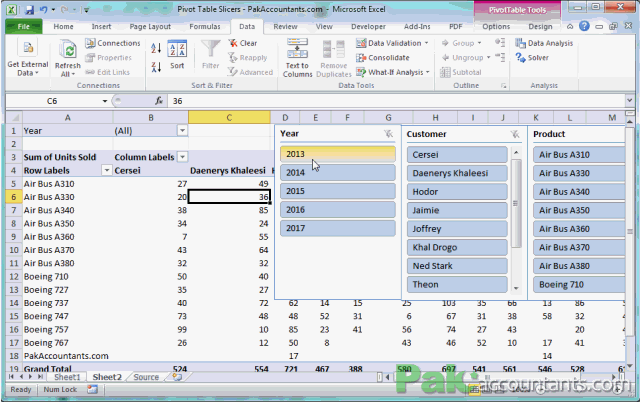This screenshot has width=640, height=402.
Task: Click the Hide Detail outline icon
Action: [500, 58]
